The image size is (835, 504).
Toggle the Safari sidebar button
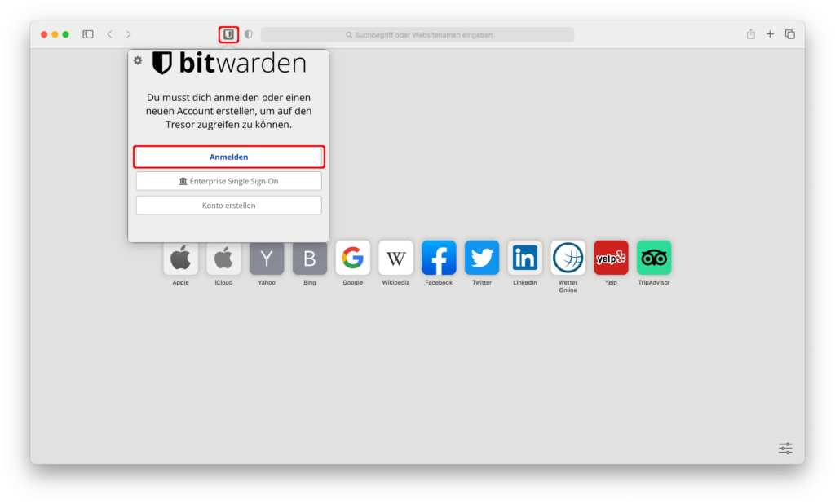coord(88,34)
